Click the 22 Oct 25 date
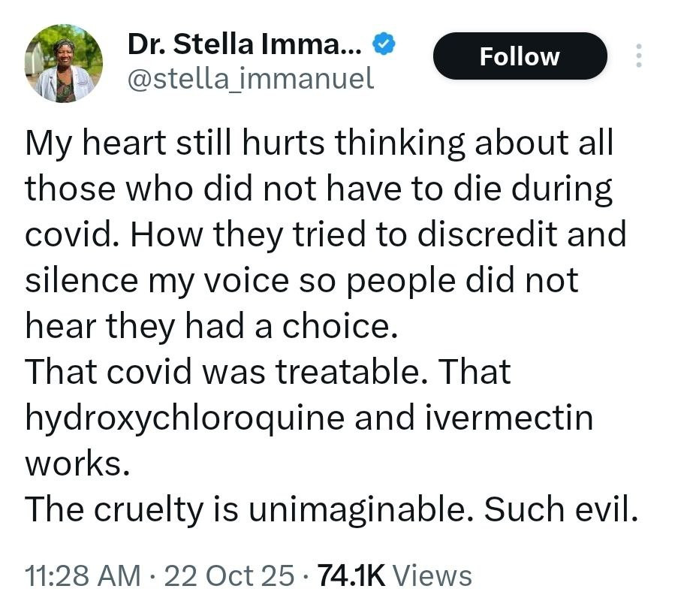 (229, 575)
